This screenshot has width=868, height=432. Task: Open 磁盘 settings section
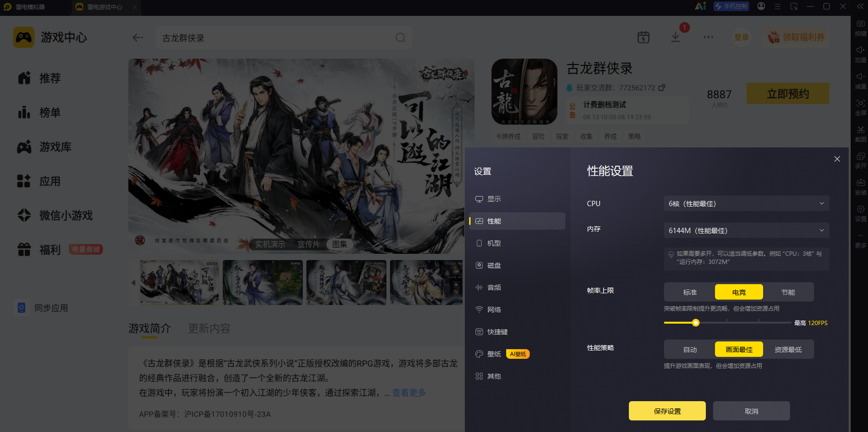(517, 265)
